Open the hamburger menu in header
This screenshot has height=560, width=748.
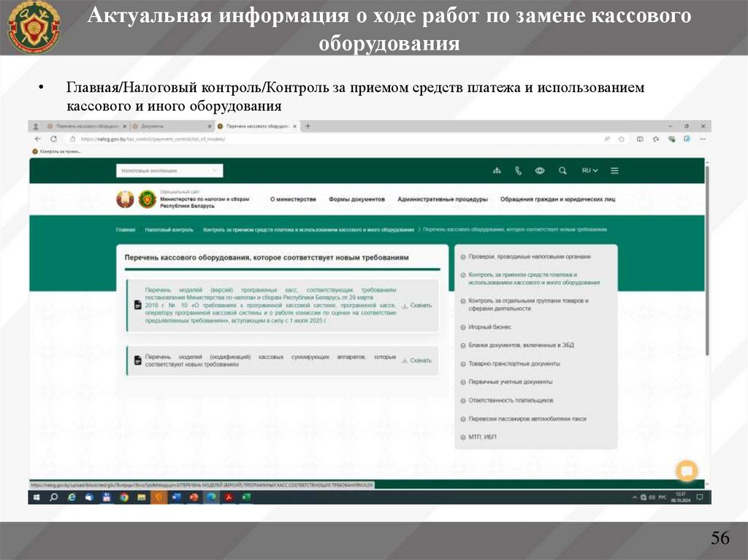(614, 171)
